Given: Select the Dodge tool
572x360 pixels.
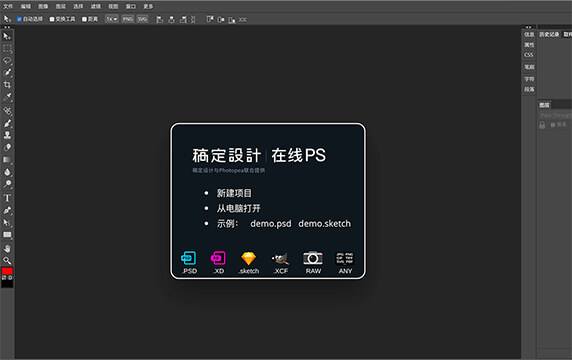Looking at the screenshot, I should click(7, 184).
